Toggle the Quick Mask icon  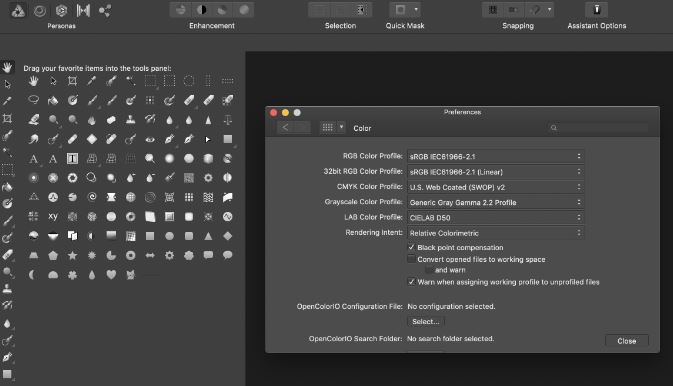[x=400, y=9]
